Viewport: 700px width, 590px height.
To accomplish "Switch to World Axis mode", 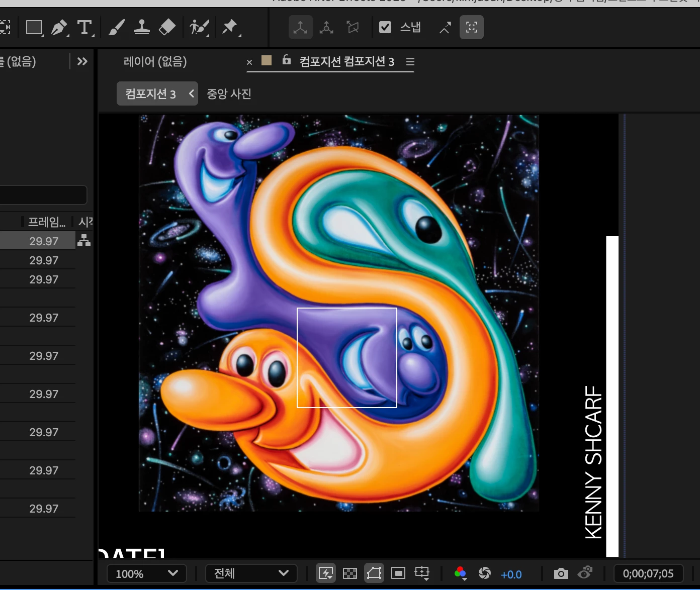I will pos(326,27).
